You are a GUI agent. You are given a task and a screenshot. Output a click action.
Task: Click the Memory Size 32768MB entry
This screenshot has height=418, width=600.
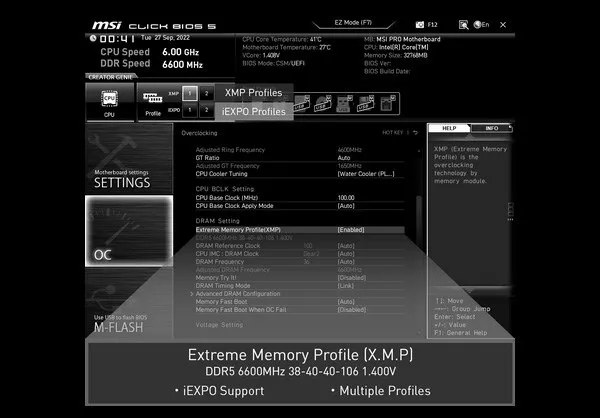pyautogui.click(x=396, y=55)
